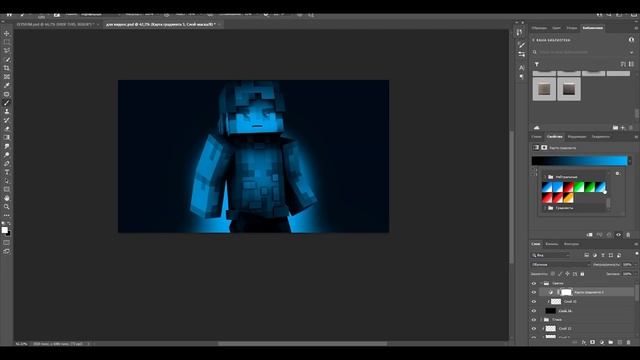The image size is (640, 360).
Task: Click the Libraries filter funnel icon
Action: click(537, 64)
